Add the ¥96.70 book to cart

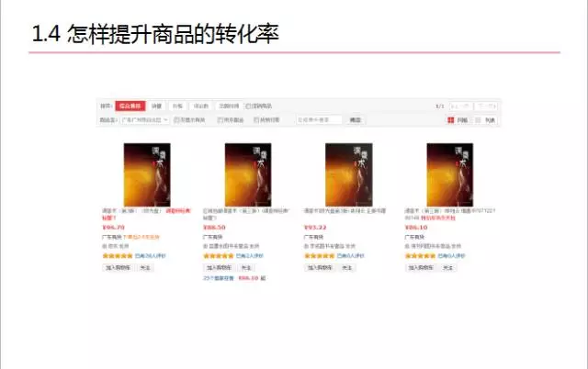click(118, 268)
